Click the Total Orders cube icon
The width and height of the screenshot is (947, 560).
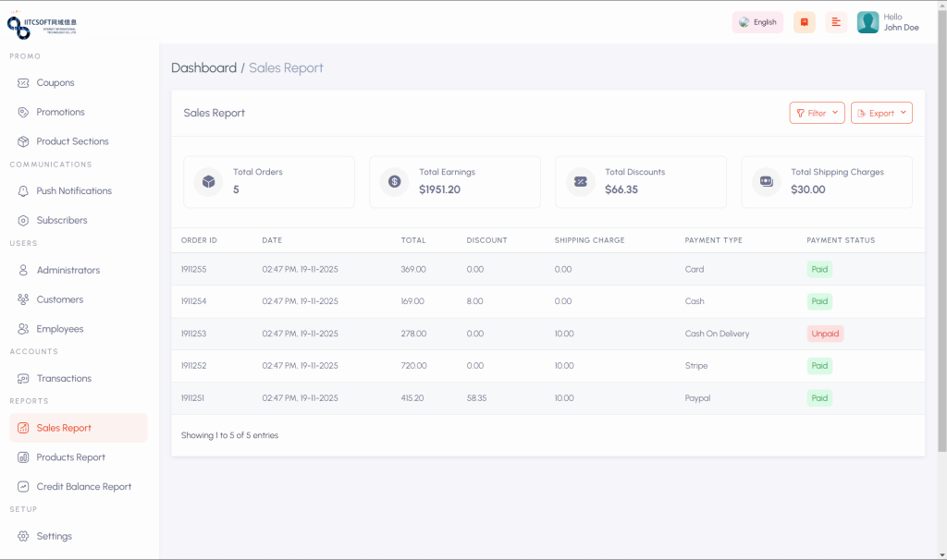tap(209, 181)
